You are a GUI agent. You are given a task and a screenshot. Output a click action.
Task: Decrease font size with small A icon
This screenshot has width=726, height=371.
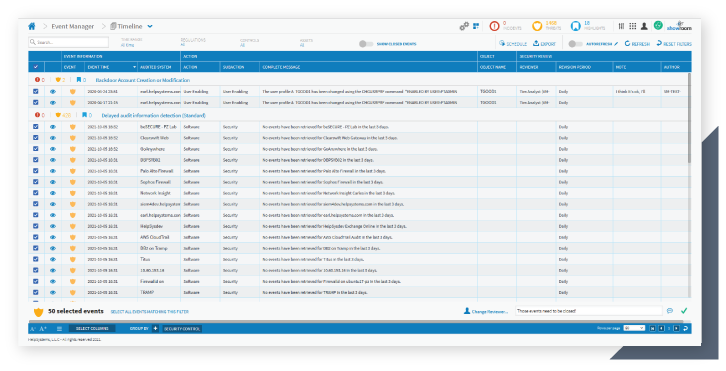pyautogui.click(x=32, y=329)
